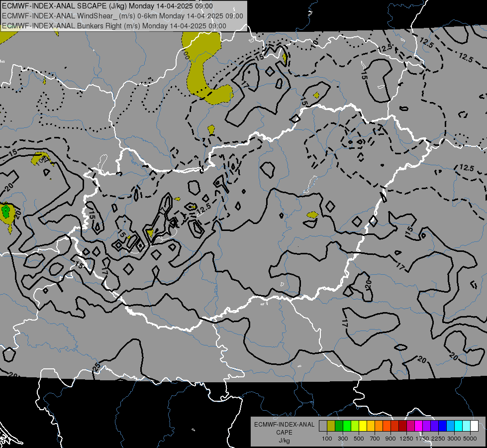Click the white swatch at legend end
The height and width of the screenshot is (448, 487).
[x=474, y=426]
